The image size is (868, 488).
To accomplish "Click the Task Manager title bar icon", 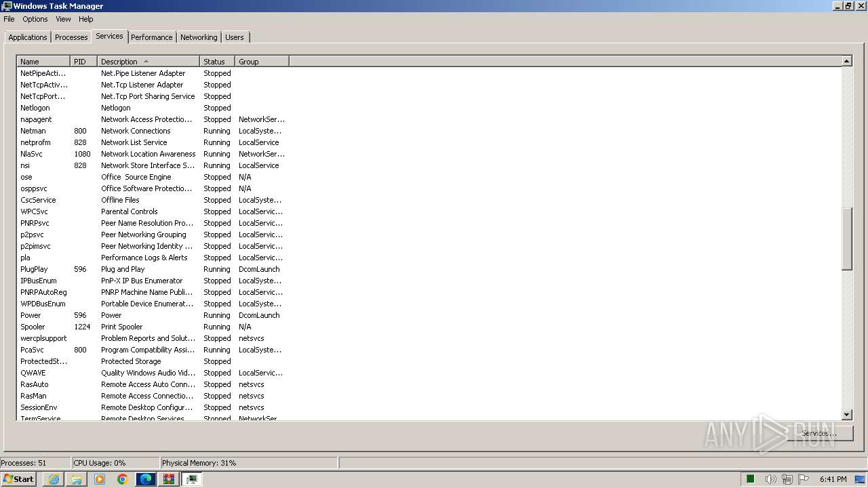I will [7, 6].
